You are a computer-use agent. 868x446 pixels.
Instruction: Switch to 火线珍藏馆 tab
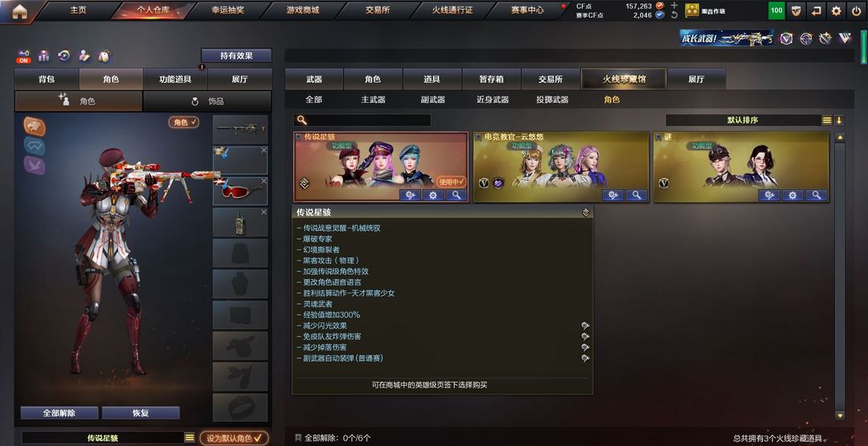624,79
